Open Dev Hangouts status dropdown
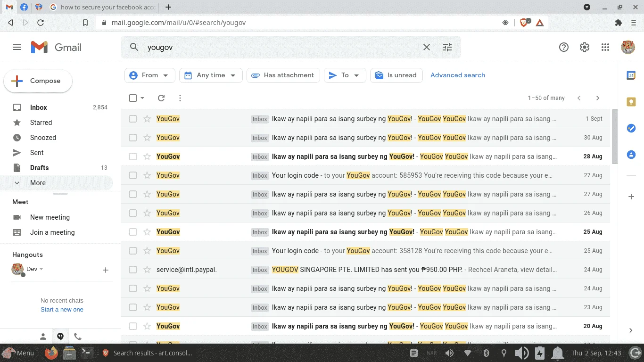This screenshot has width=644, height=362. point(41,269)
